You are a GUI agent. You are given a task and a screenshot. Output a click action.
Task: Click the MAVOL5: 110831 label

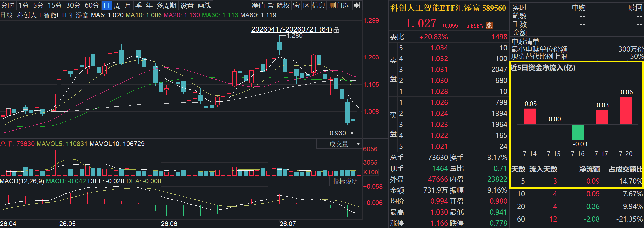[62, 144]
